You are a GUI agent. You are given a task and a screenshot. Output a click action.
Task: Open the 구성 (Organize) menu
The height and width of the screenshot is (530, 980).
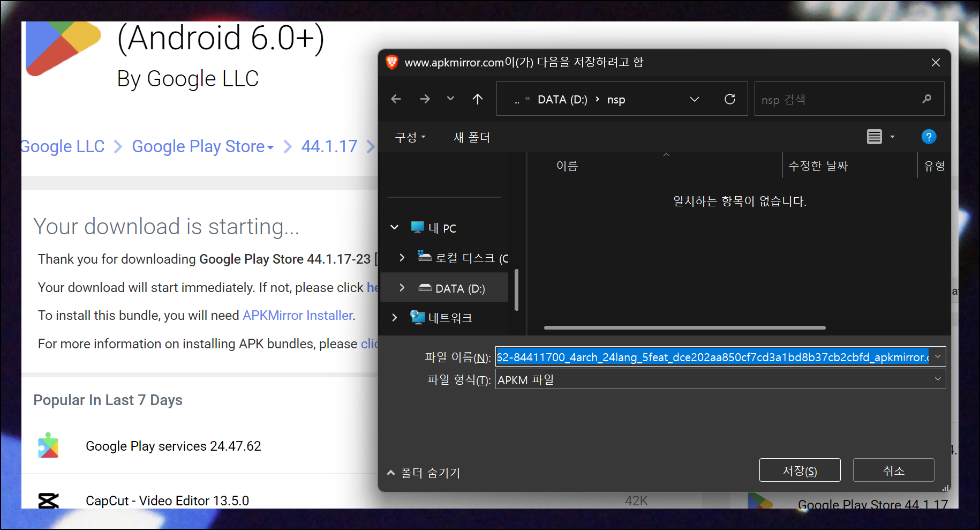click(x=410, y=137)
